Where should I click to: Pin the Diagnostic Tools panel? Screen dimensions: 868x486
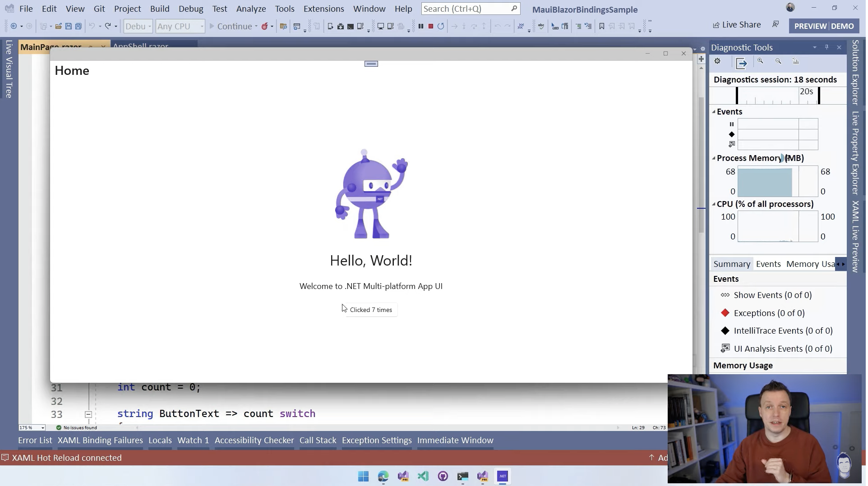(x=826, y=47)
